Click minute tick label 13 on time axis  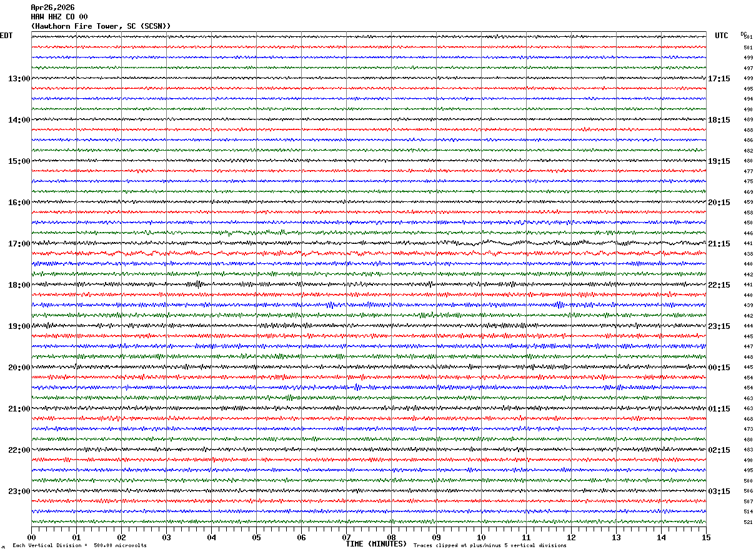616,537
